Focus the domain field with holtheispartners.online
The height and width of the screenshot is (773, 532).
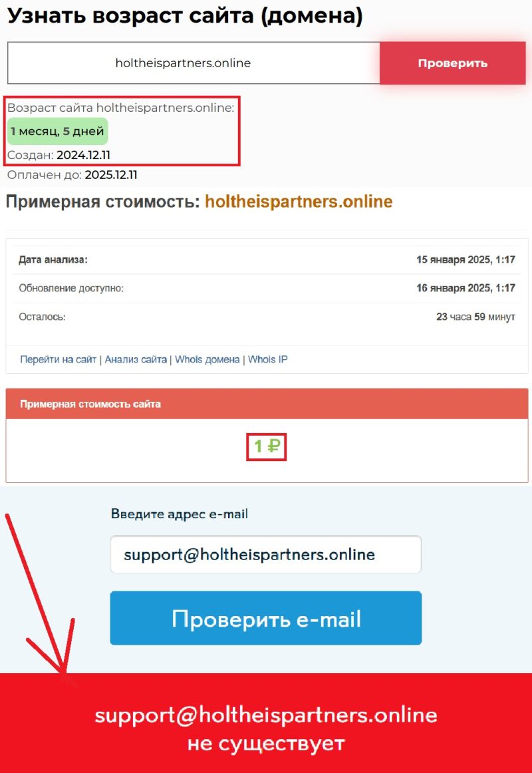194,63
